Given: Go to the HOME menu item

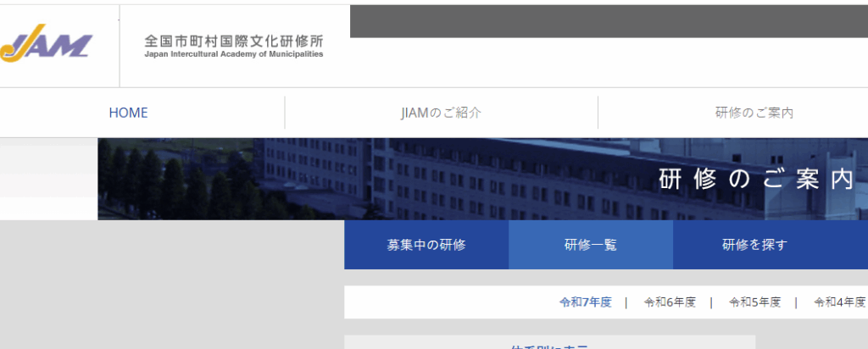Looking at the screenshot, I should [128, 113].
